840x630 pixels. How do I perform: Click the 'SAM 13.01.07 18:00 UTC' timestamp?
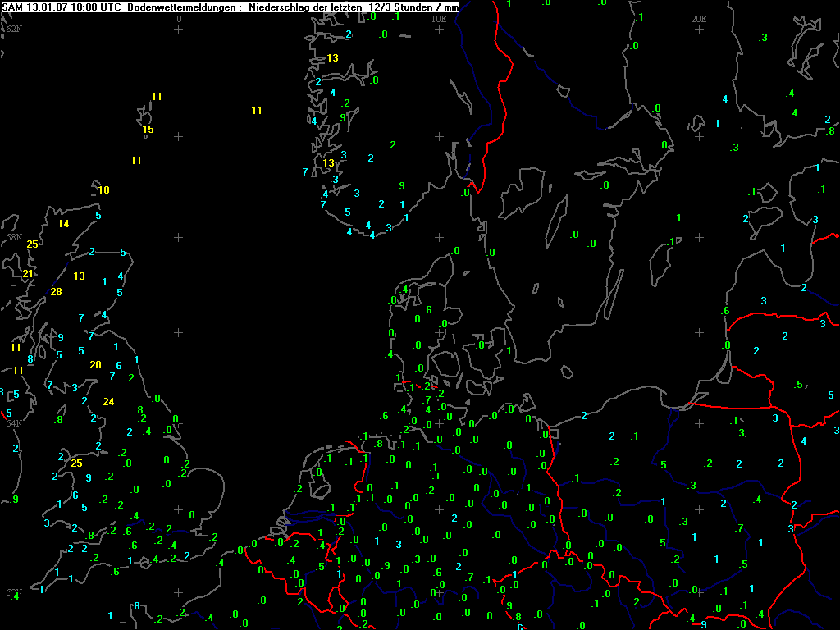click(x=62, y=7)
